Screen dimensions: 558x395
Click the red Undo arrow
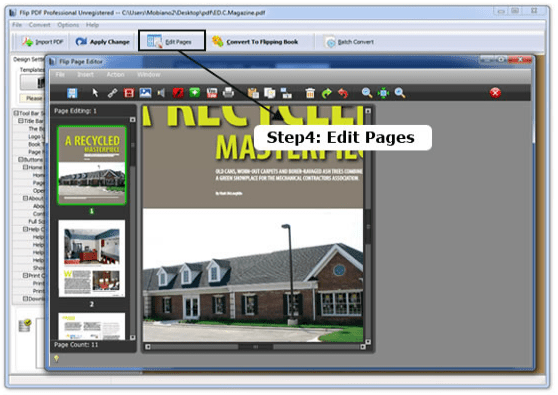[343, 93]
